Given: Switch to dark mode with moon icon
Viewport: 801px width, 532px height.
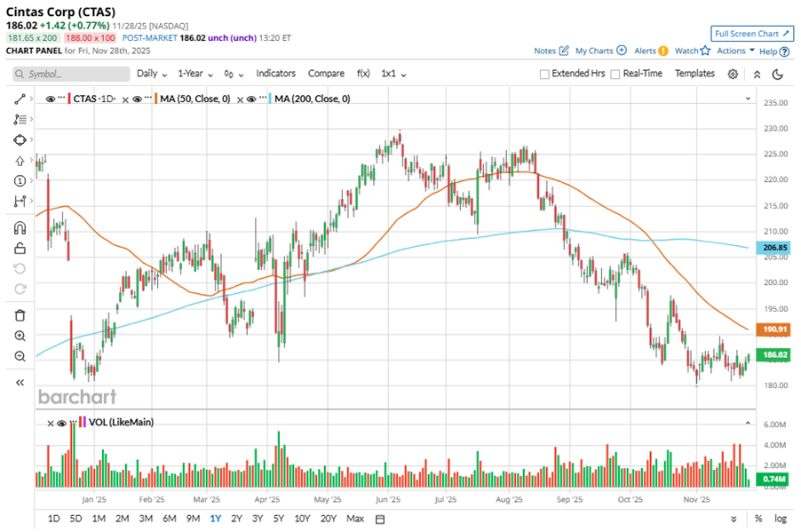Looking at the screenshot, I should (778, 74).
